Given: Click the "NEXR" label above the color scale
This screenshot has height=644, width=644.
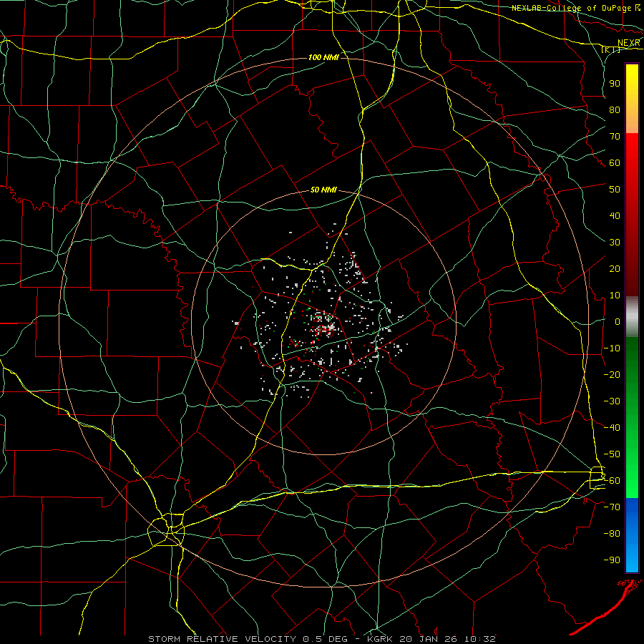Looking at the screenshot, I should click(629, 43).
